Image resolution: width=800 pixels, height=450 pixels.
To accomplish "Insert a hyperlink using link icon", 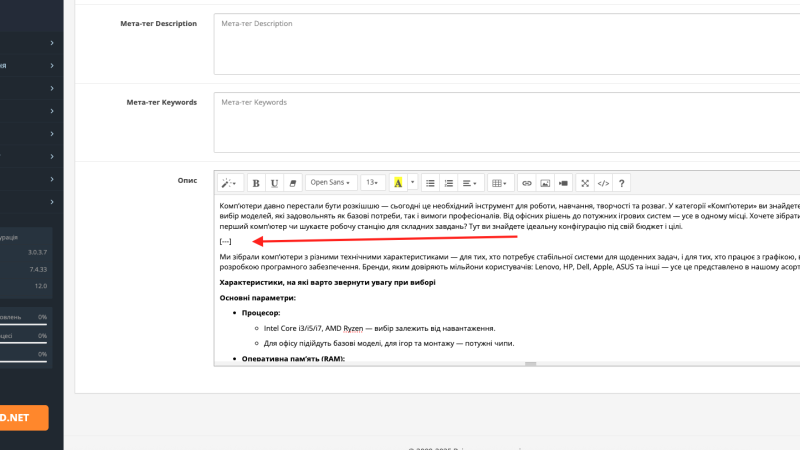I will pos(527,183).
